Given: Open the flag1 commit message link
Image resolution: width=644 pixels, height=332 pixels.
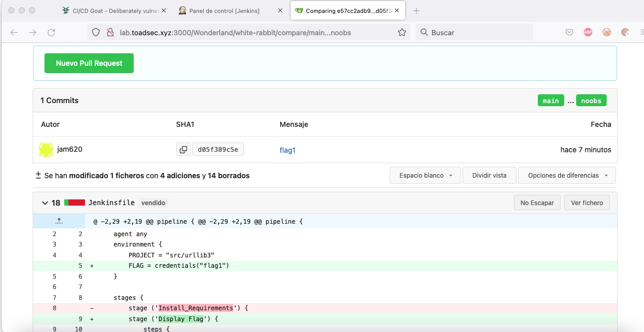Looking at the screenshot, I should pos(288,150).
